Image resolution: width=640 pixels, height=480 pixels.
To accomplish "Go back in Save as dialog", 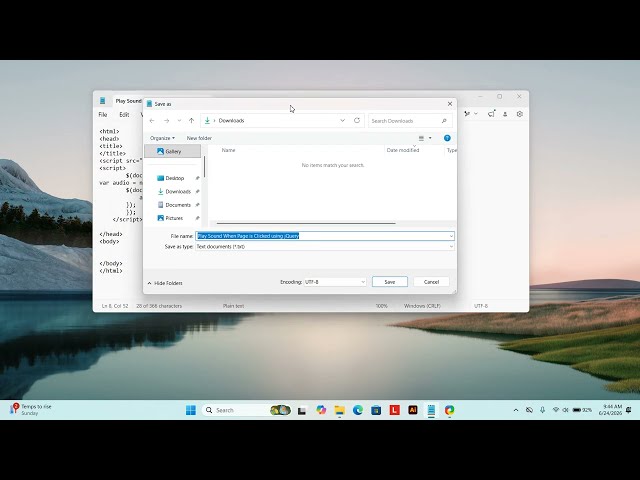I will 152,121.
